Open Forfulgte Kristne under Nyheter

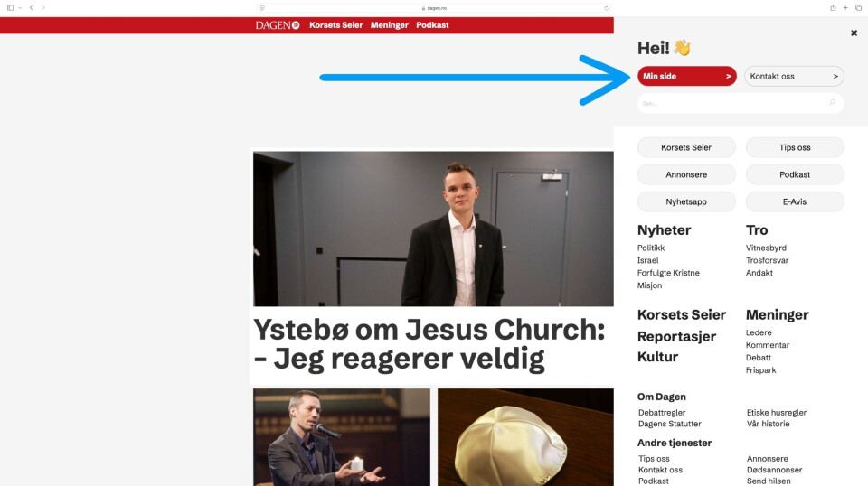tap(668, 273)
